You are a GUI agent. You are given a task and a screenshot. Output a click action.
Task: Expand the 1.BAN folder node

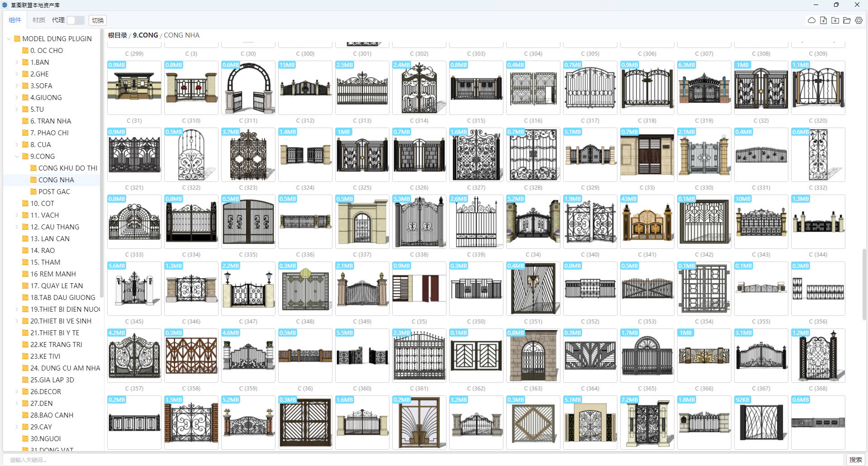[17, 62]
